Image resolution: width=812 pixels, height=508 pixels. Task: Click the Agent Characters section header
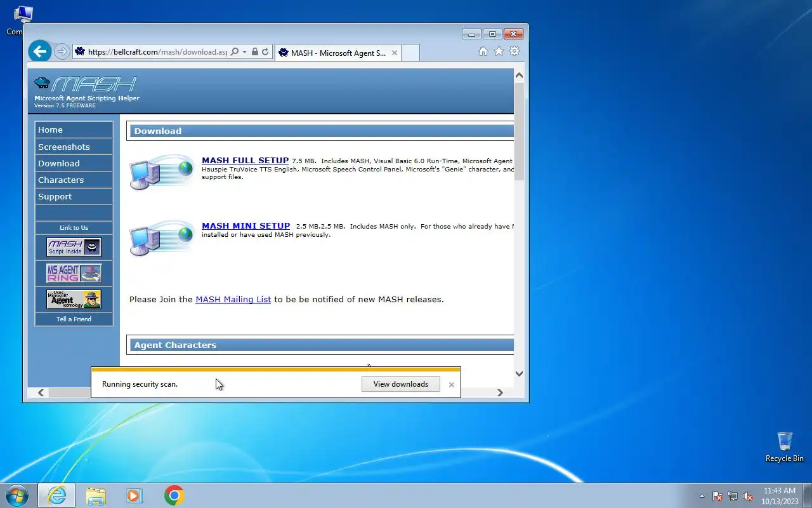coord(322,345)
